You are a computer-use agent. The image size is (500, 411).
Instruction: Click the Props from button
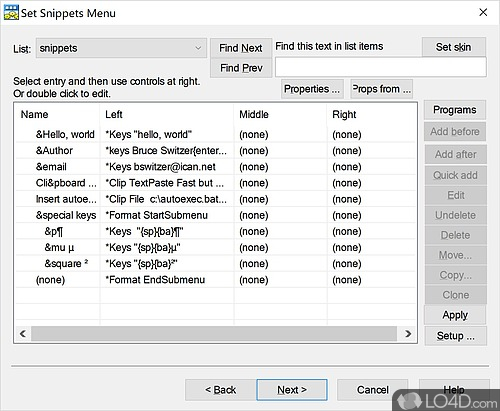(x=381, y=89)
